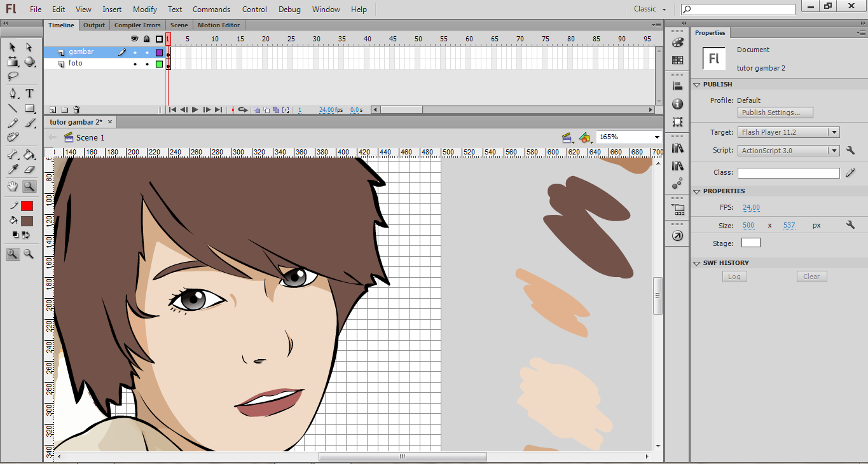Image resolution: width=868 pixels, height=464 pixels.
Task: Open the Properties panel options menu
Action: click(x=860, y=32)
